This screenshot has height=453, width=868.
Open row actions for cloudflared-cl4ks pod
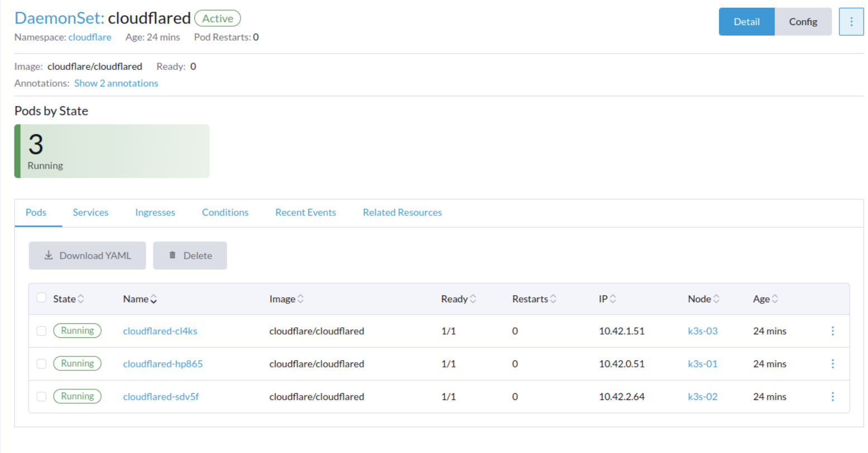click(x=832, y=331)
